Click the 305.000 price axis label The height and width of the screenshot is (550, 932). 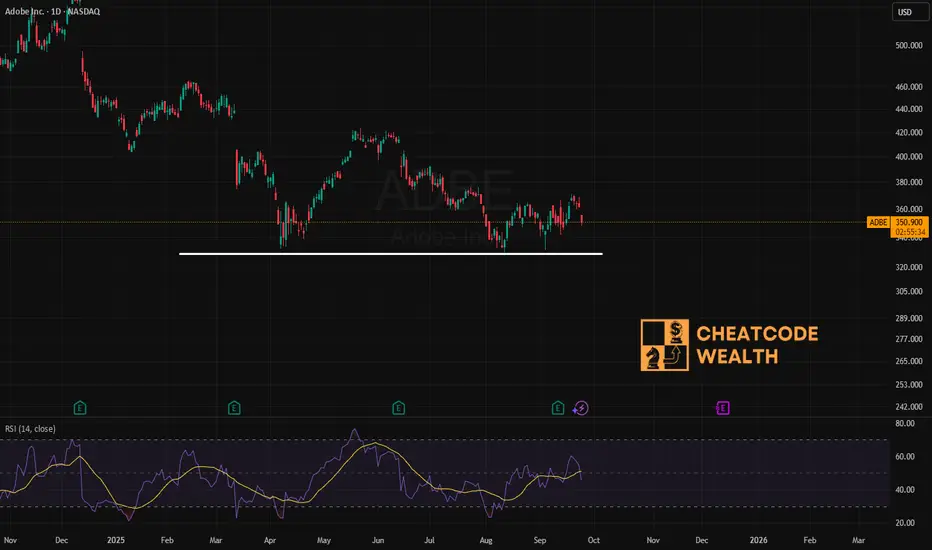[x=909, y=291]
